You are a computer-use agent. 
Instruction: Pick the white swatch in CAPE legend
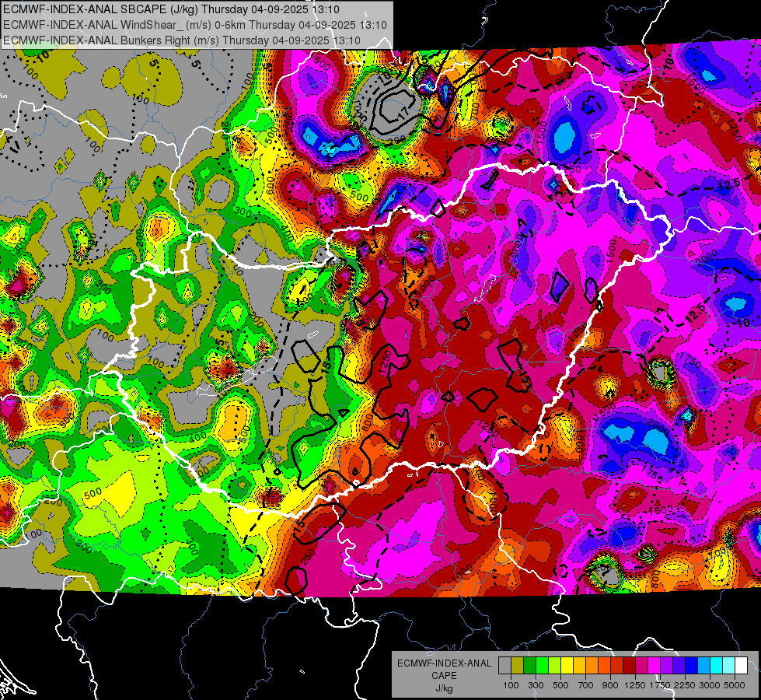click(741, 665)
